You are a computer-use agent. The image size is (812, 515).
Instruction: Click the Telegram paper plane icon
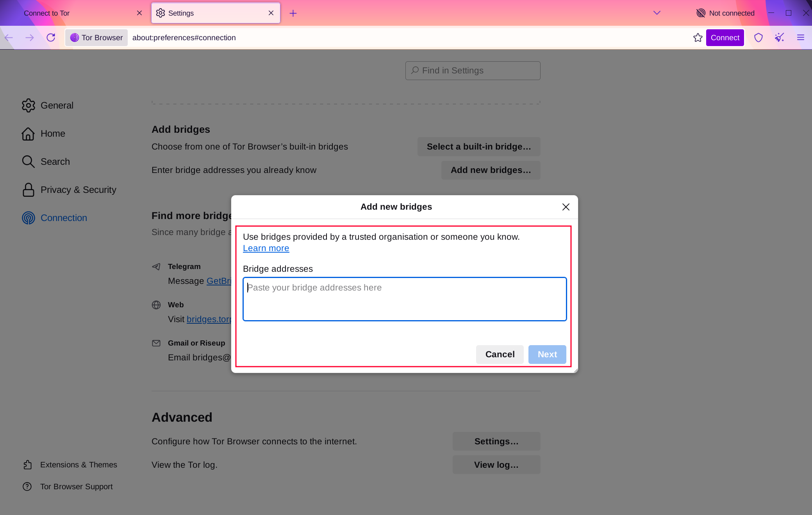[156, 267]
